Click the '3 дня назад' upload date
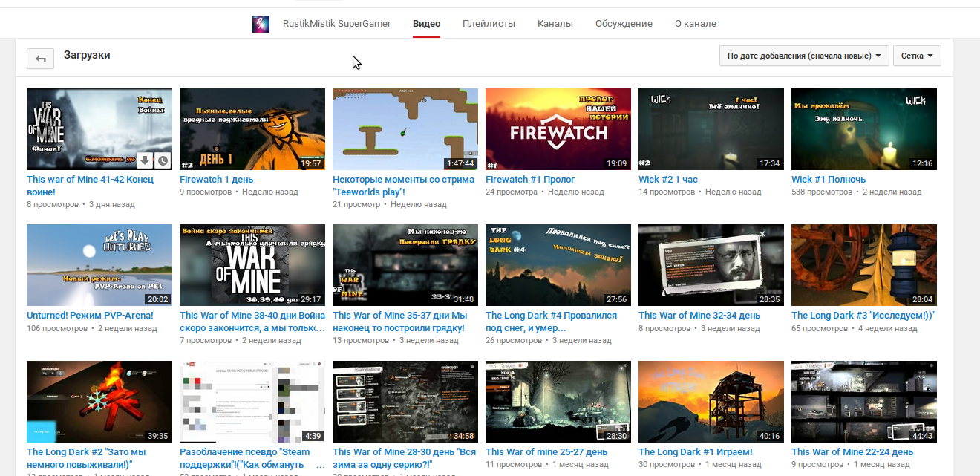 112,204
